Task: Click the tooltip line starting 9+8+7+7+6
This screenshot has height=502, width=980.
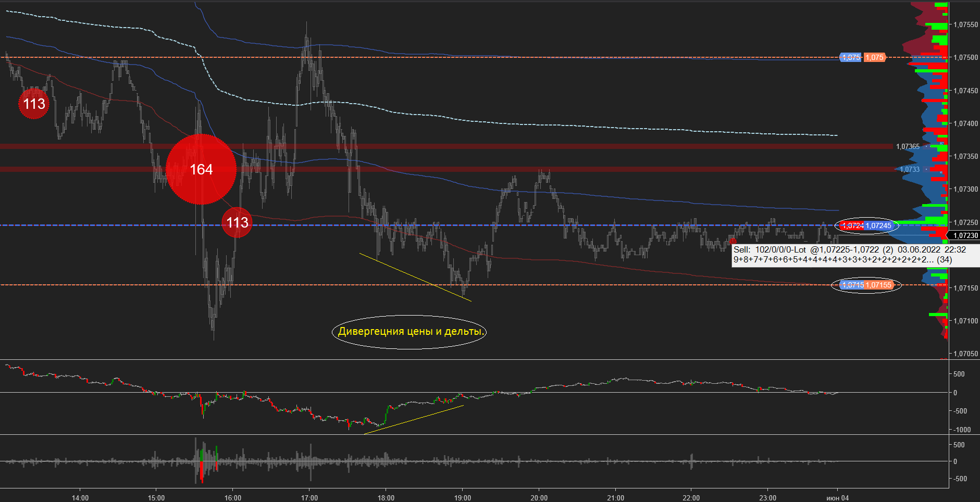Action: pyautogui.click(x=842, y=259)
